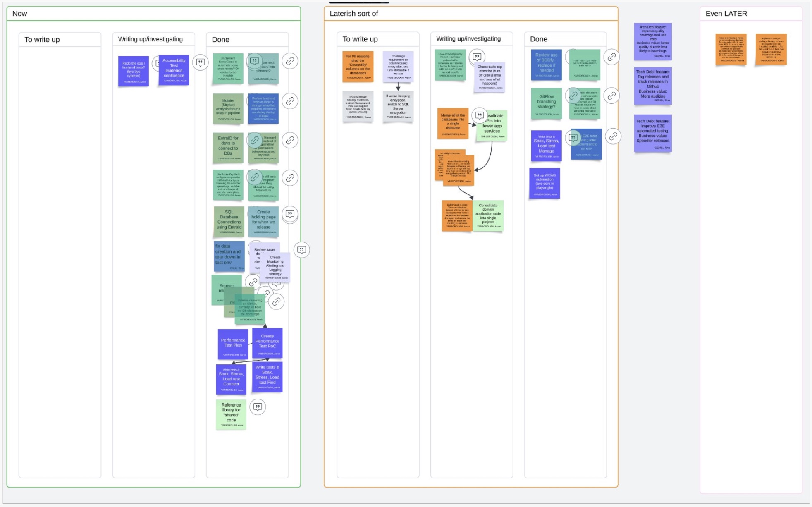The width and height of the screenshot is (812, 507).
Task: Click 'Writing up/investigating' header in the Now frame
Action: pos(150,39)
